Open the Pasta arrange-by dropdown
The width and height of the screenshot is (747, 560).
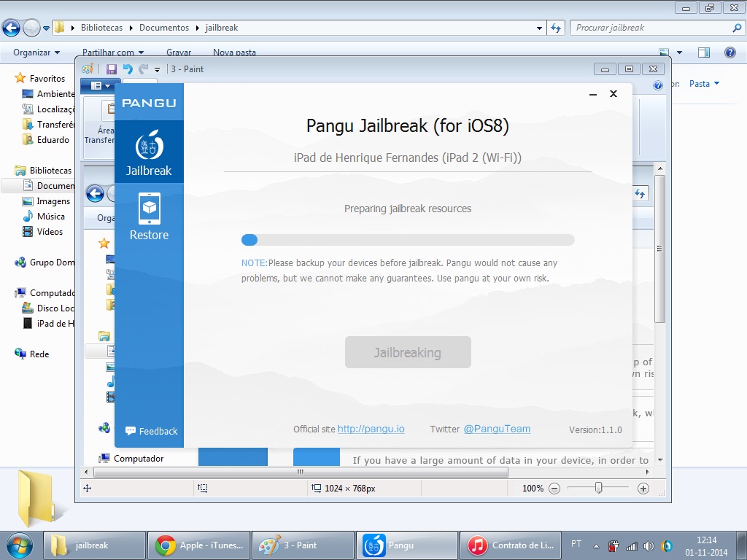coord(704,84)
